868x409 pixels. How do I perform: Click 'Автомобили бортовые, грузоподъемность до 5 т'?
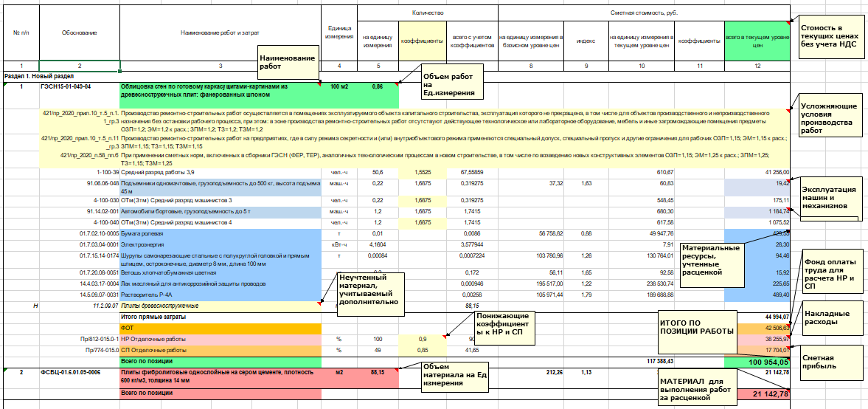[221, 211]
